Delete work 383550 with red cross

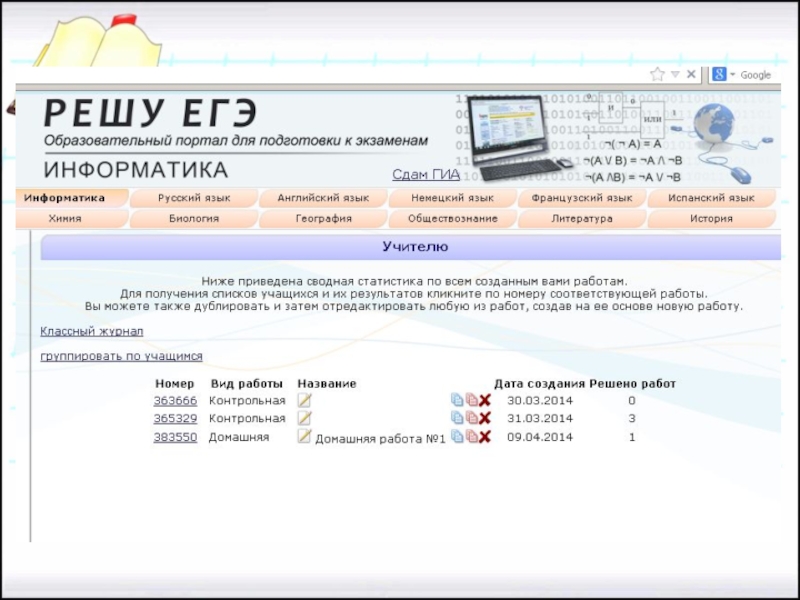click(485, 437)
